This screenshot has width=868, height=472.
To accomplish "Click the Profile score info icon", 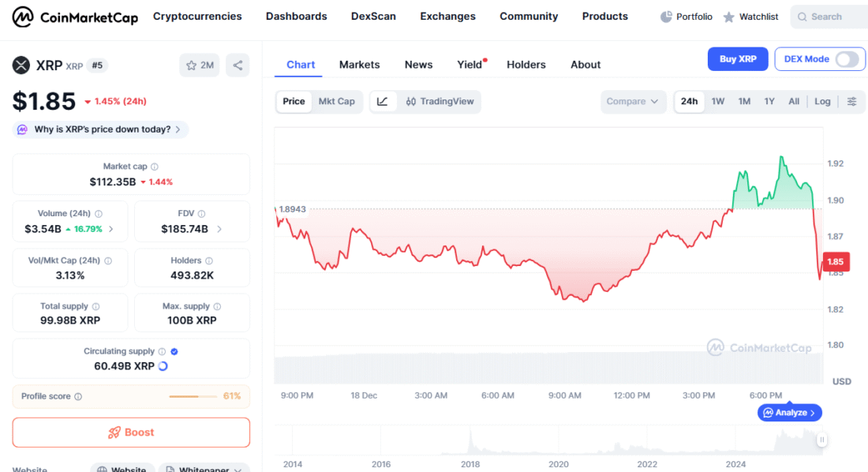I will (78, 397).
